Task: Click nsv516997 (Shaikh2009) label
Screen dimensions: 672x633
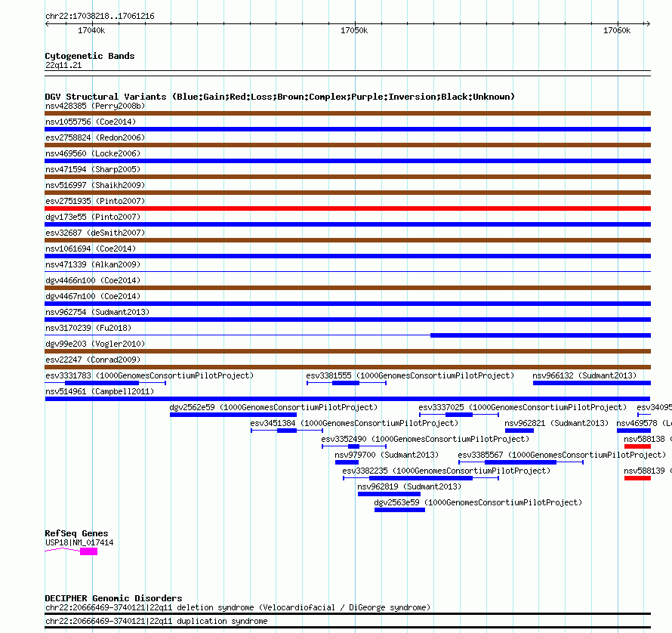Action: 95,185
